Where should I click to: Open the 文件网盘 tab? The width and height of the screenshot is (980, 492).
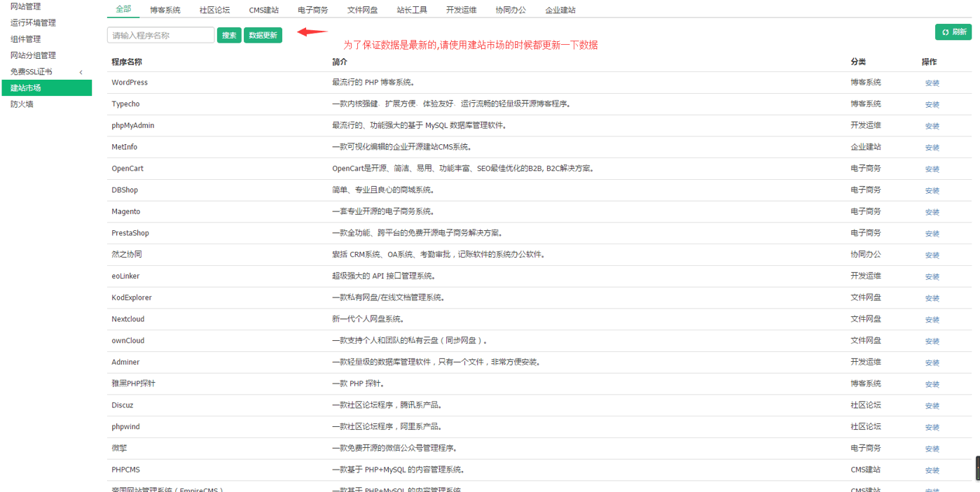362,10
